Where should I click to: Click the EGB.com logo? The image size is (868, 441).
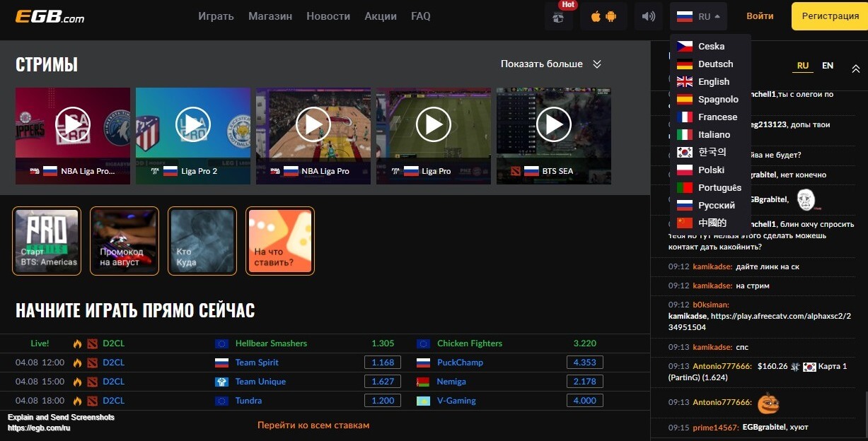[x=50, y=16]
